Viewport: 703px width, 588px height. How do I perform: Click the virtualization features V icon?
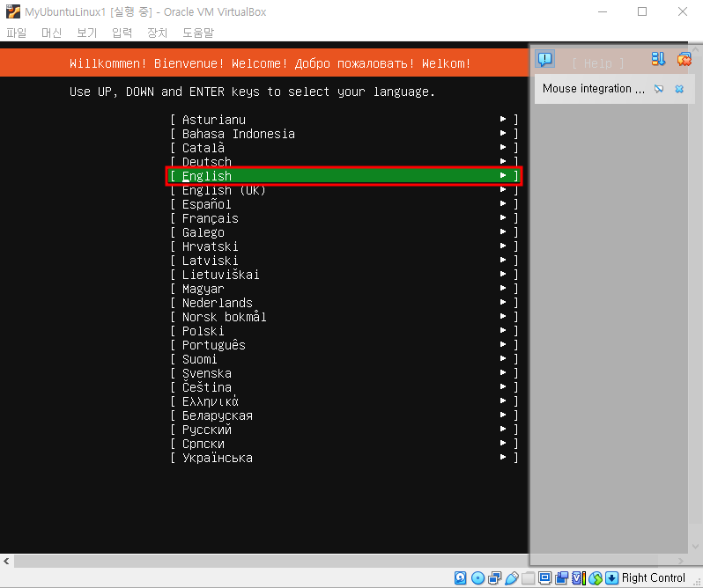coord(579,577)
